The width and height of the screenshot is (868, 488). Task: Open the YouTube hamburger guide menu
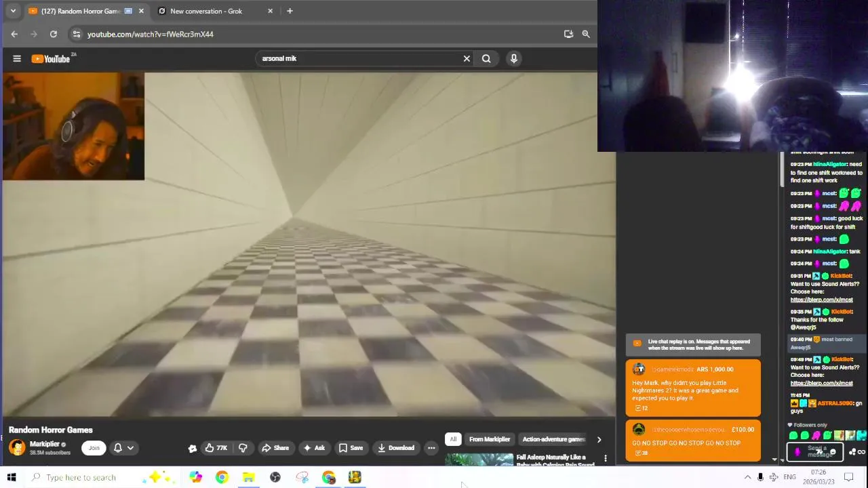click(17, 58)
